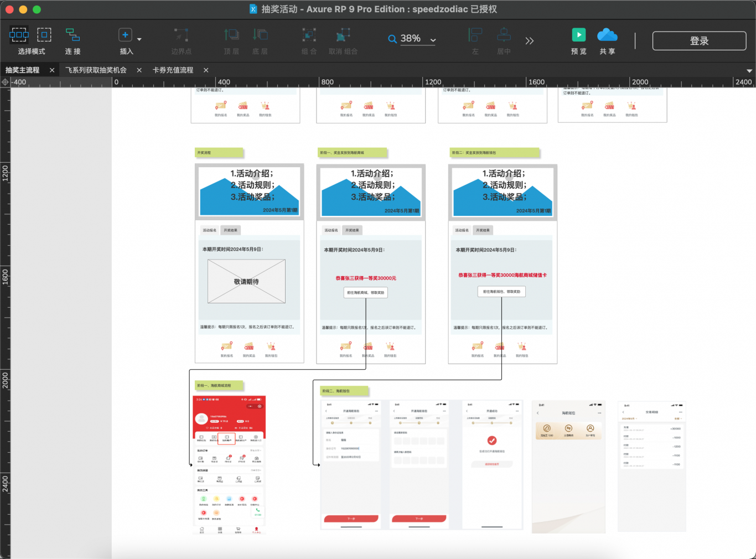Click the 组合 group icon
Image resolution: width=756 pixels, height=559 pixels.
click(x=309, y=35)
